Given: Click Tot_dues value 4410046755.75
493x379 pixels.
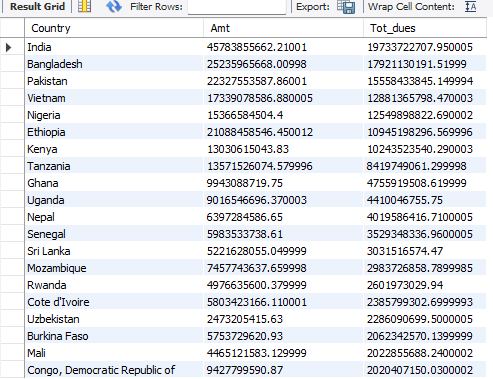Looking at the screenshot, I should click(x=405, y=200).
